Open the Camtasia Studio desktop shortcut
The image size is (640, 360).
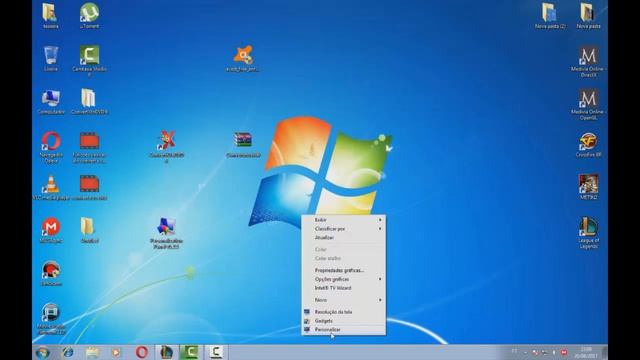pyautogui.click(x=89, y=59)
